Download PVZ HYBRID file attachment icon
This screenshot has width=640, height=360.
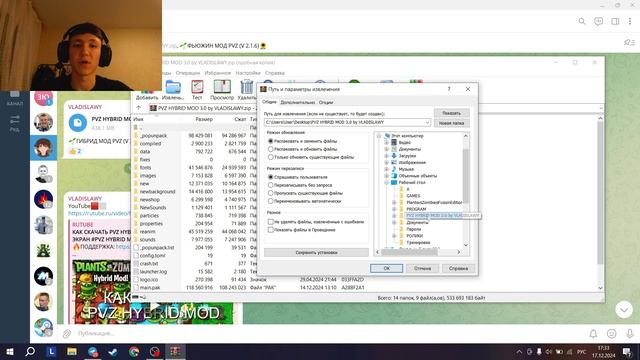pyautogui.click(x=78, y=122)
